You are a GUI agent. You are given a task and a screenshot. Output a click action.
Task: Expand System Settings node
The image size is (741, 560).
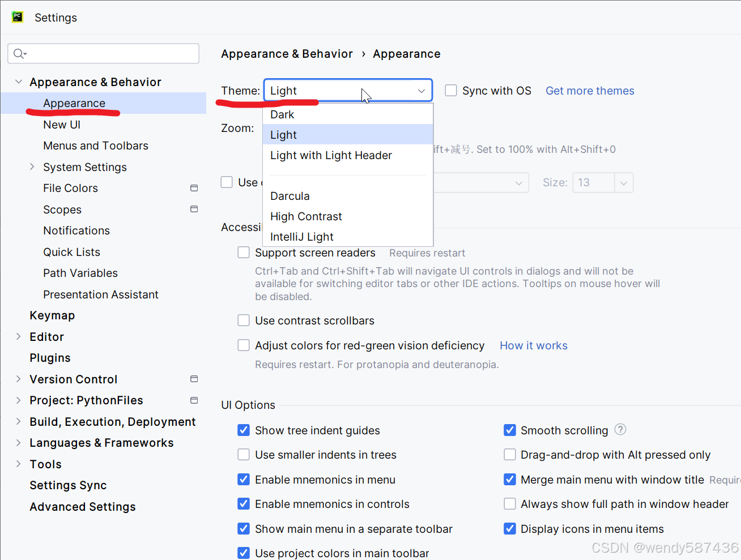pyautogui.click(x=32, y=167)
